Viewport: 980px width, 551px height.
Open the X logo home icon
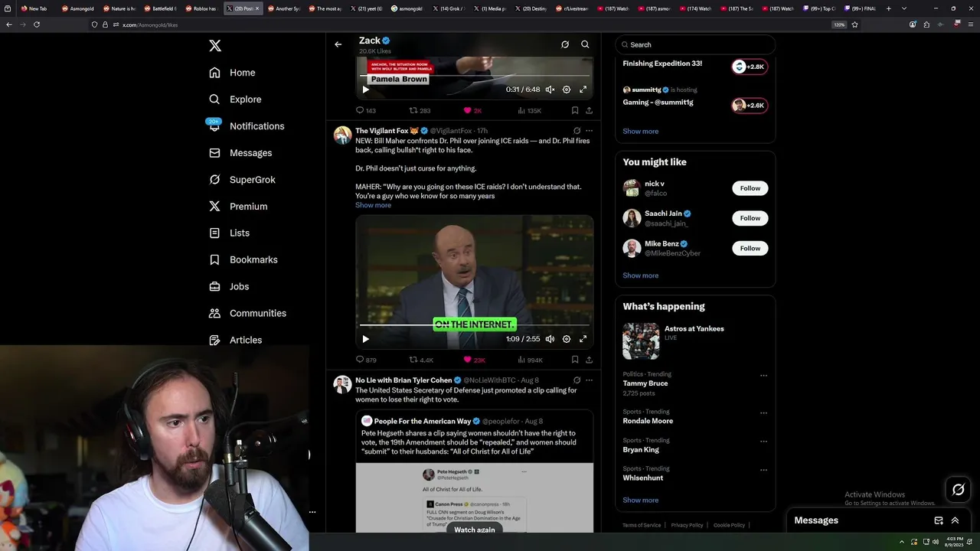click(215, 46)
